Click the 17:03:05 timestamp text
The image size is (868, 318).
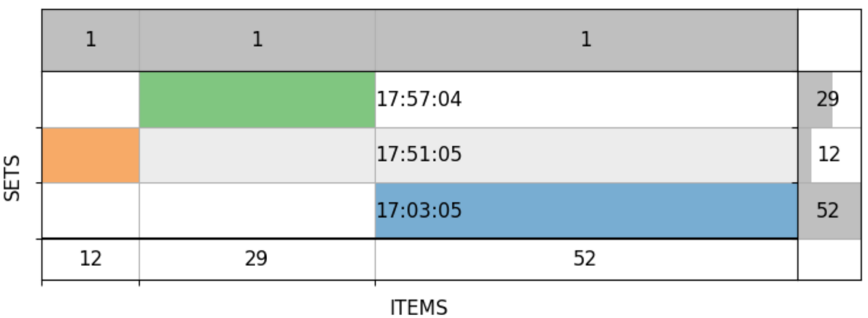click(x=419, y=210)
